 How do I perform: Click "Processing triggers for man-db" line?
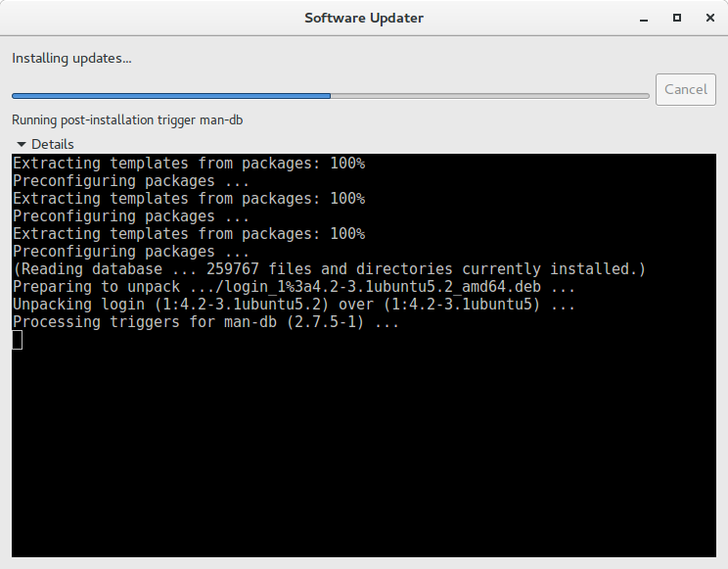coord(205,322)
